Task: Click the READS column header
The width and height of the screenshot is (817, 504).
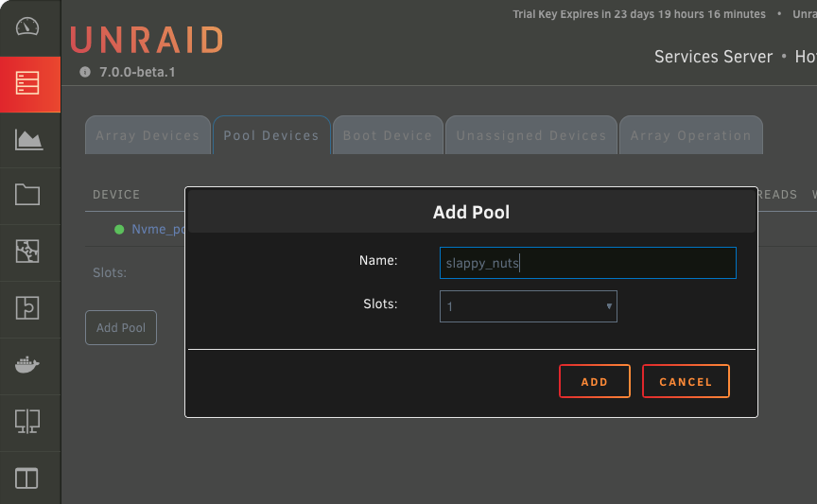Action: (777, 195)
